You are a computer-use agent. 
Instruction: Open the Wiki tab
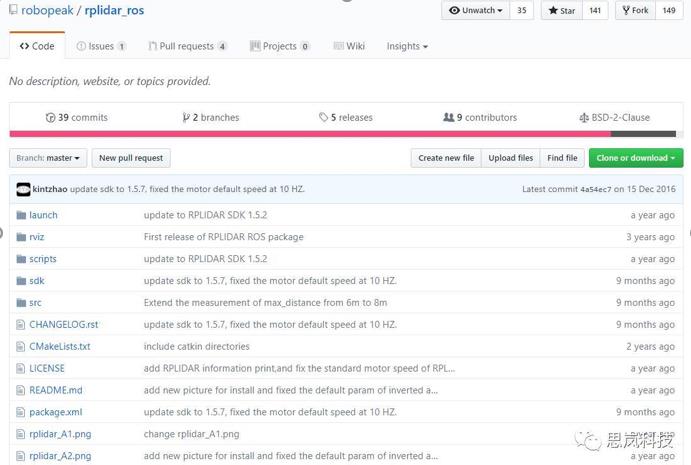pos(349,46)
